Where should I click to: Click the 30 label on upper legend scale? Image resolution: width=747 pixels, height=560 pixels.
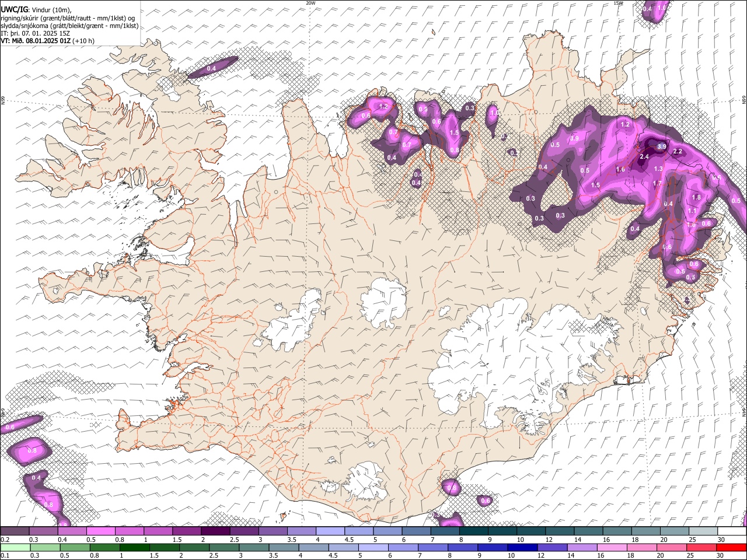click(x=721, y=540)
